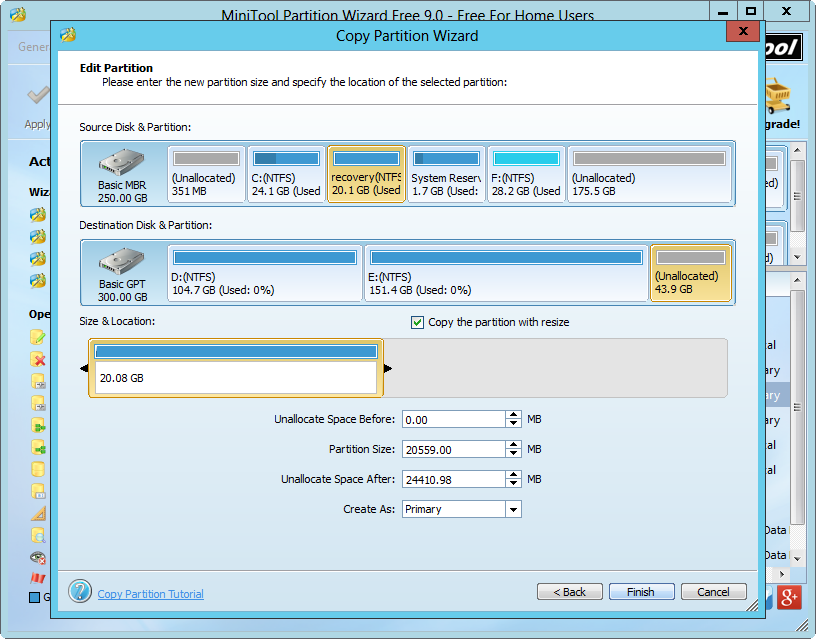Click the Basic GPT 300.00 GB disk icon
Viewport: 816px width, 639px height.
click(122, 261)
